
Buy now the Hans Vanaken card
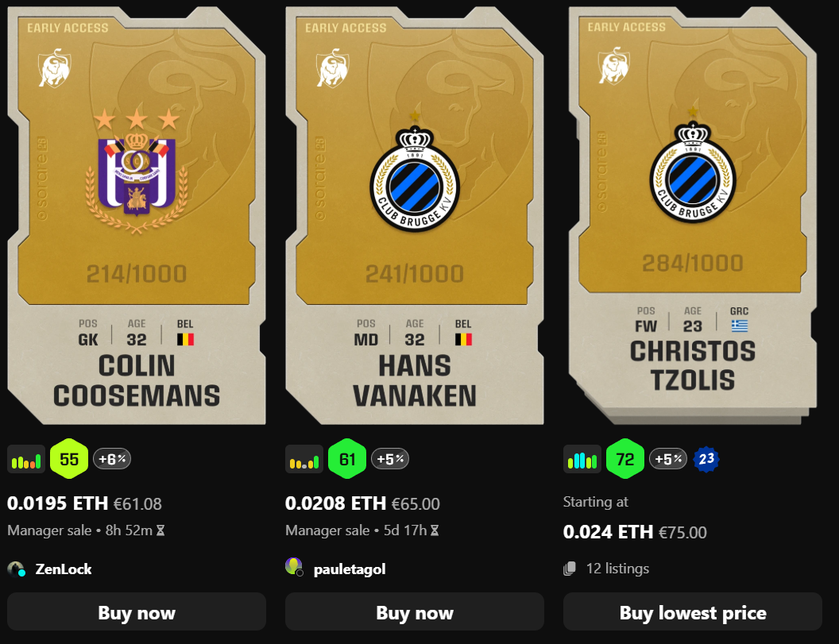[415, 612]
